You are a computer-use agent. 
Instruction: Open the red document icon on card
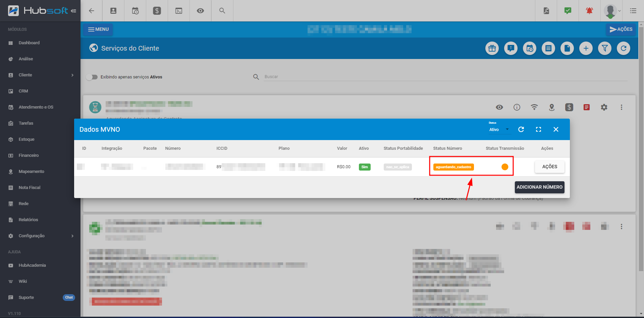(x=587, y=107)
